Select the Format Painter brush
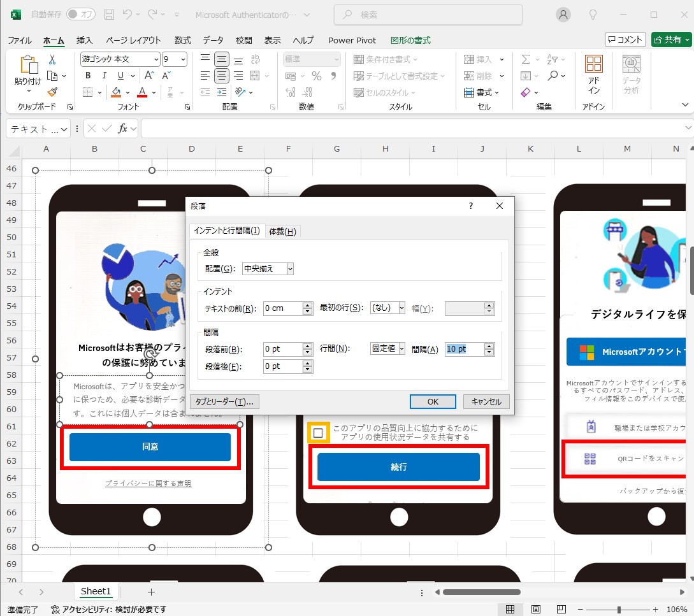This screenshot has height=616, width=694. click(52, 92)
